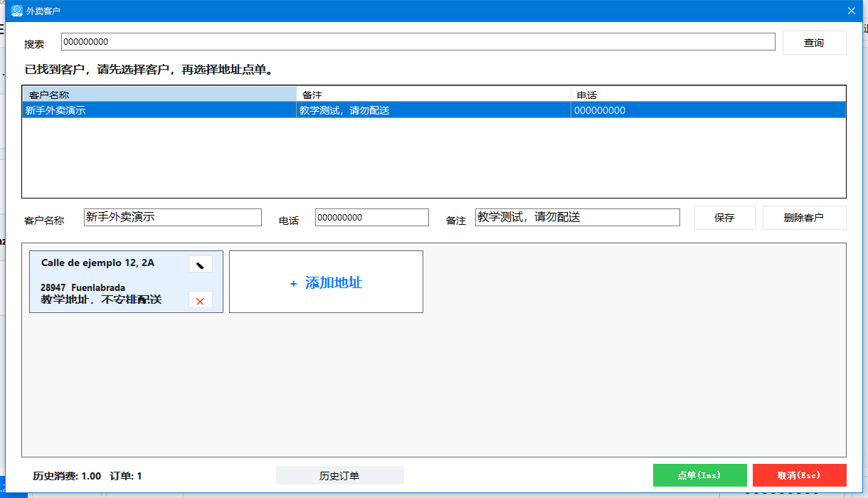This screenshot has width=868, height=498.
Task: Click the 备注 remark input field
Action: (577, 218)
